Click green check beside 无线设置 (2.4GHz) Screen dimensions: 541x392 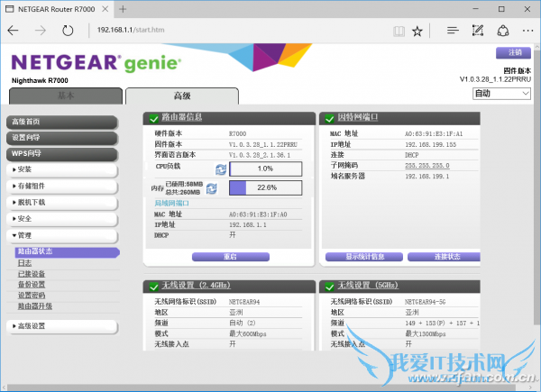click(x=153, y=287)
